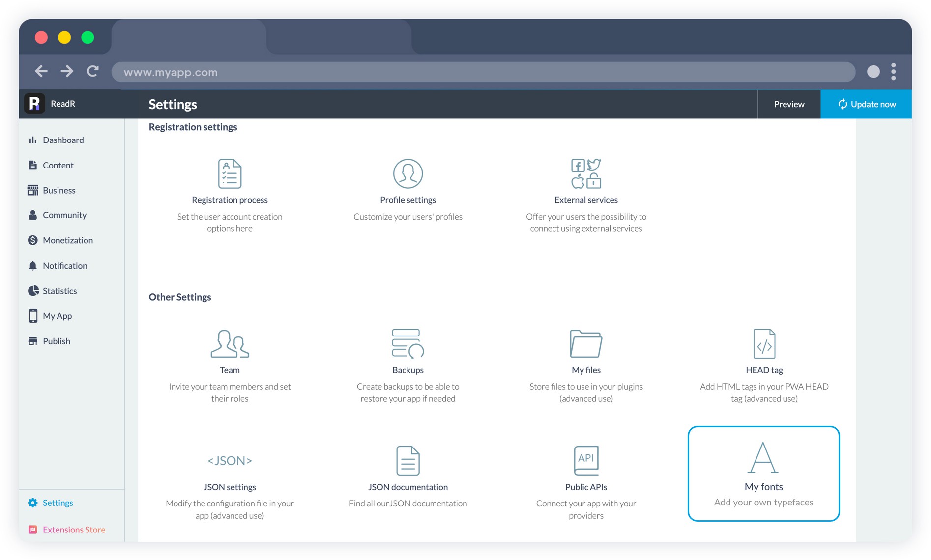Click the browser address bar
This screenshot has height=560, width=931.
point(483,72)
